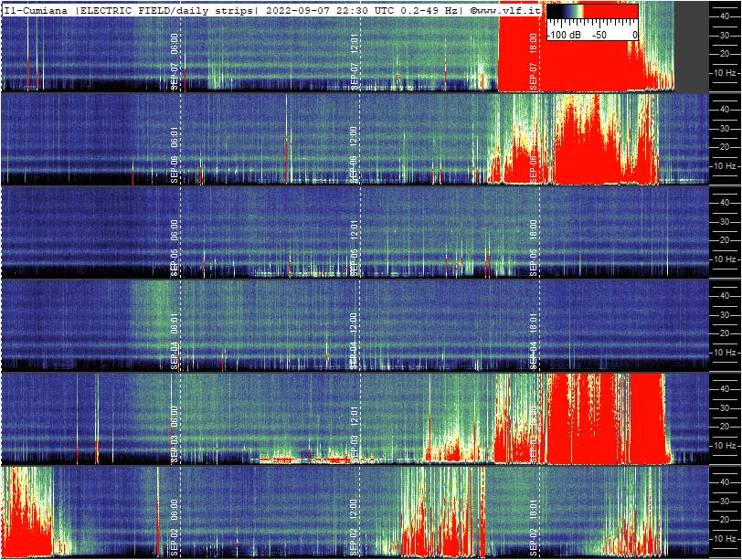
Task: Click the 12:01 time marker on the SEP-03 strip
Action: tap(354, 415)
